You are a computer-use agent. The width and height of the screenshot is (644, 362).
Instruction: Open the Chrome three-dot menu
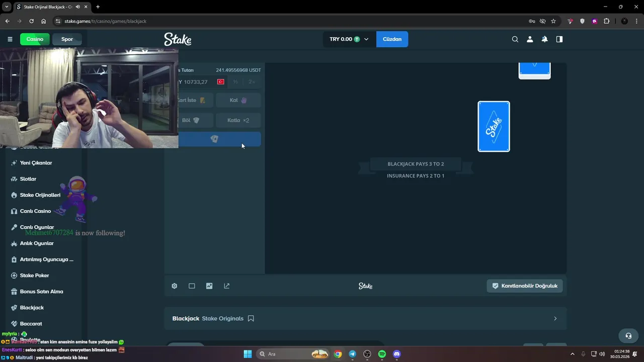pyautogui.click(x=636, y=21)
